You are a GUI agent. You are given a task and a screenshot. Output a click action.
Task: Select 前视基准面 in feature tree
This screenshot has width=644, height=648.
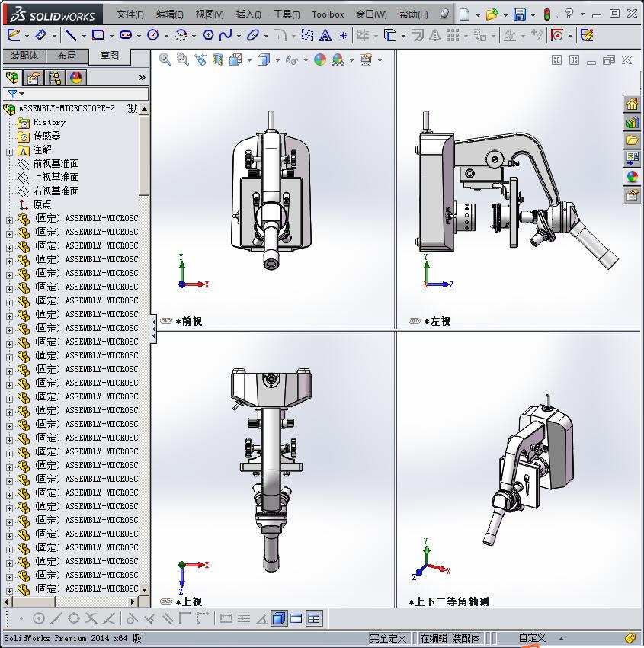coord(56,164)
